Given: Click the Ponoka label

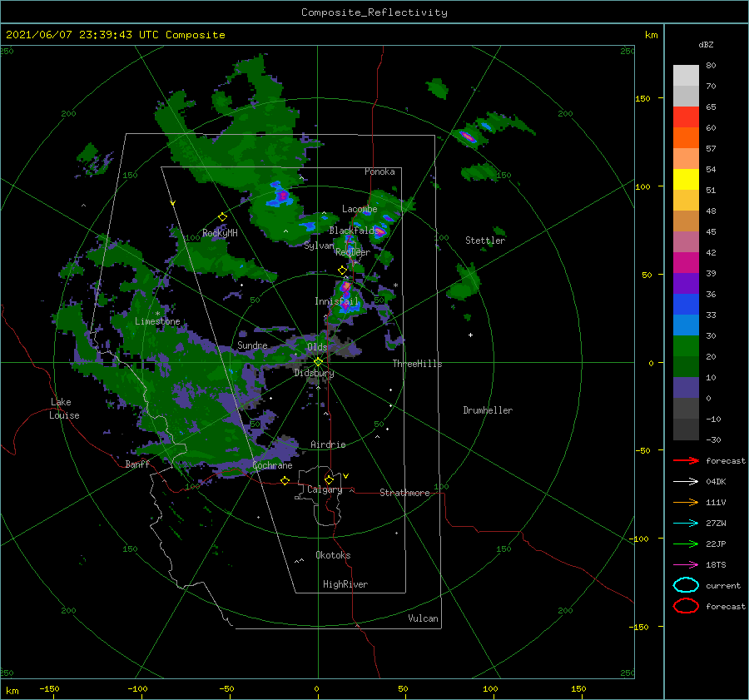Looking at the screenshot, I should [379, 171].
